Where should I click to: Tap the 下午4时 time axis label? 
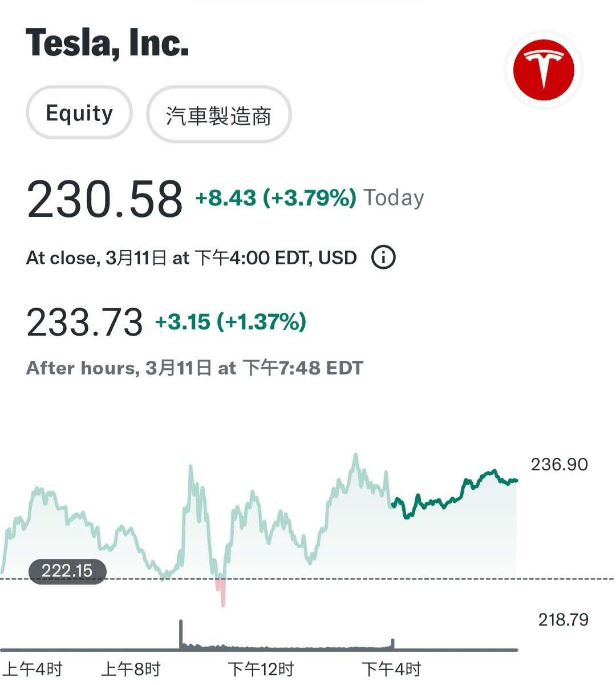click(x=391, y=669)
